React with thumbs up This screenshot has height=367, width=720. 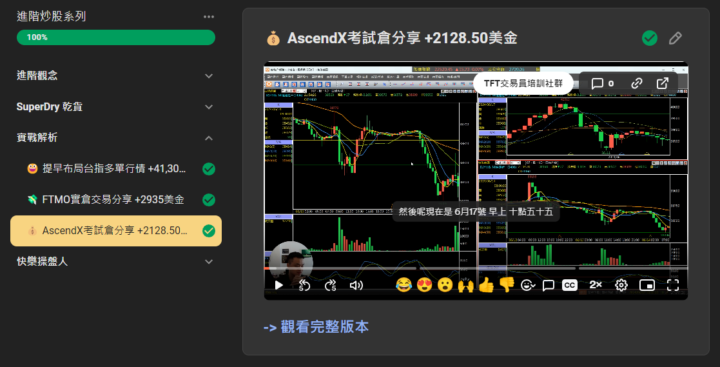click(486, 285)
